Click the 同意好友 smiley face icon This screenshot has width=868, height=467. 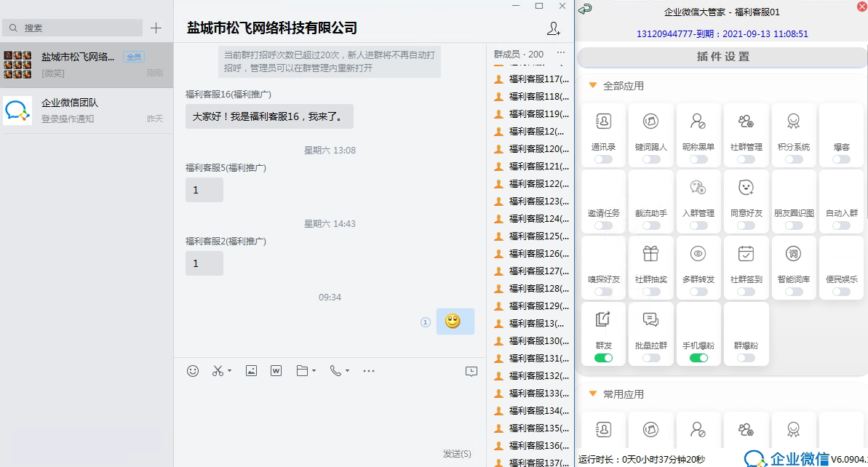(x=746, y=188)
